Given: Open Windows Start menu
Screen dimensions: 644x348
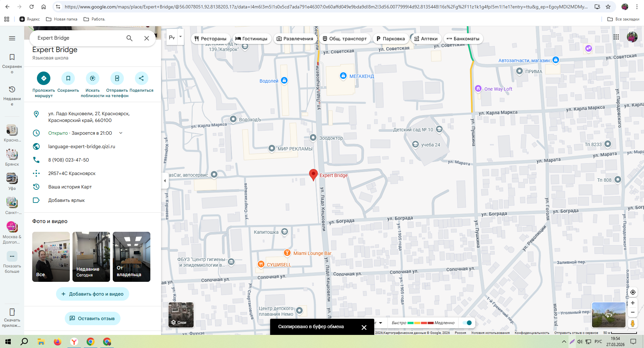Looking at the screenshot, I should point(8,342).
